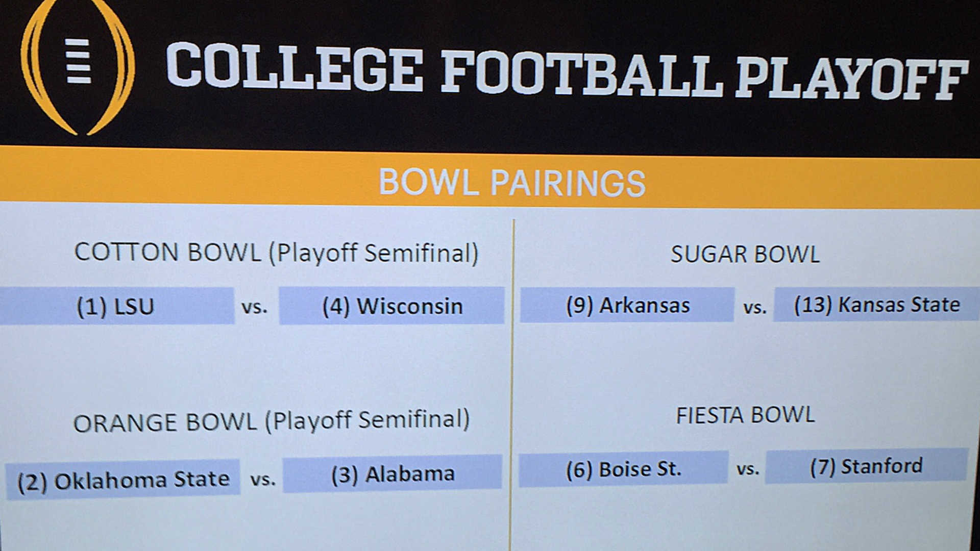The height and width of the screenshot is (551, 980).
Task: Select the (13) Kansas State team box
Action: 876,304
